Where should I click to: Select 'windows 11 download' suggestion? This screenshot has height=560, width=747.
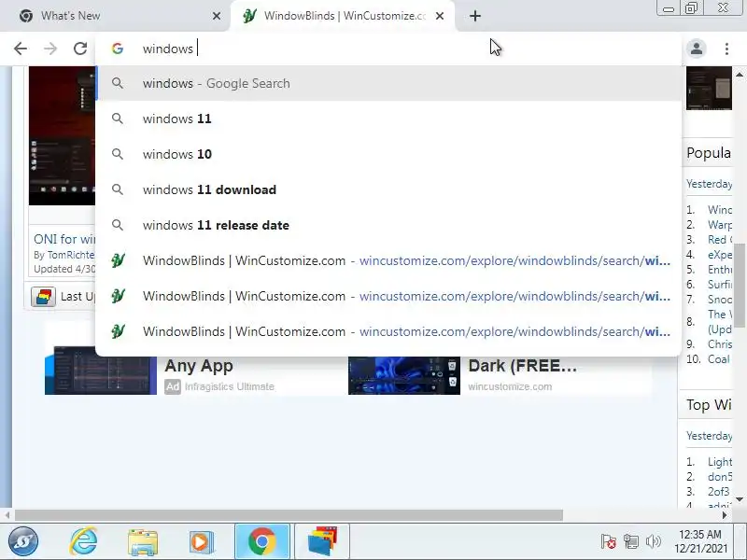(x=388, y=189)
